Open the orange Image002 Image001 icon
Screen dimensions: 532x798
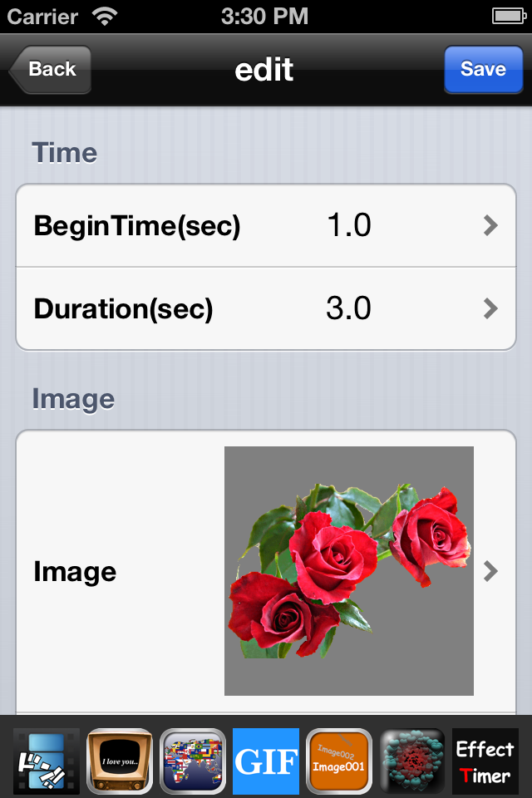pyautogui.click(x=339, y=761)
